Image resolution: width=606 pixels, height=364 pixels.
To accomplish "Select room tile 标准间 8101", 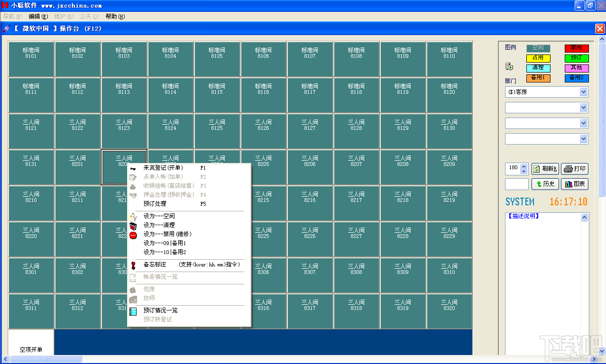I will coord(31,59).
